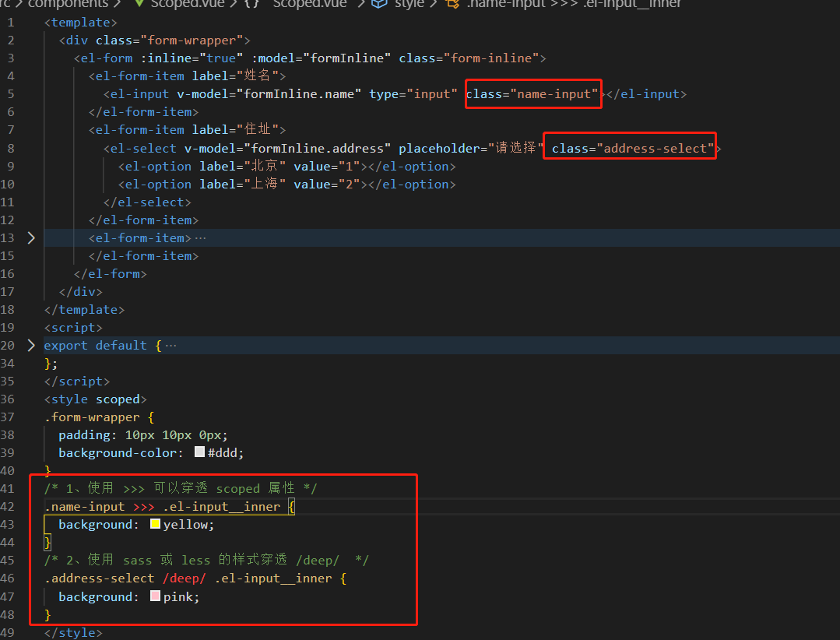
Task: Click the placeholder="请选择" attribute
Action: point(471,149)
